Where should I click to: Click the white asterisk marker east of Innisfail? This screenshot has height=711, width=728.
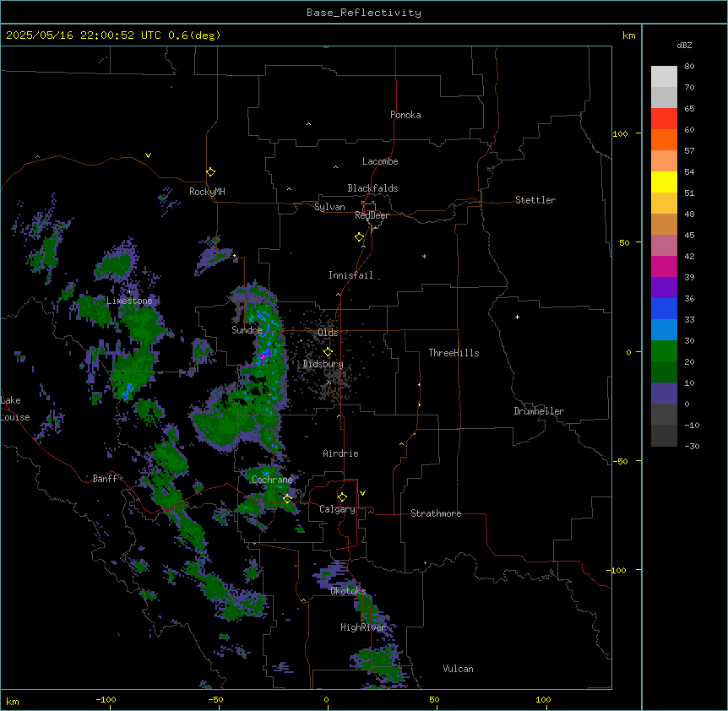[x=424, y=256]
